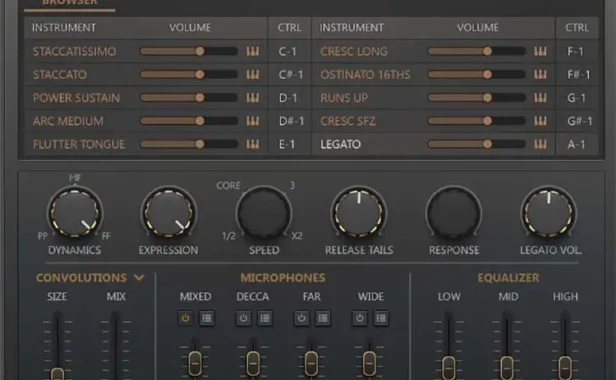This screenshot has width=616, height=380.
Task: Click the Dynamics knob
Action: point(75,213)
